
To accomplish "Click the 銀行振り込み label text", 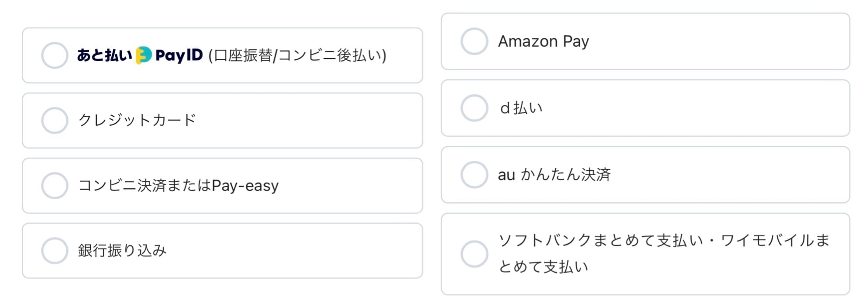I will coord(122,250).
